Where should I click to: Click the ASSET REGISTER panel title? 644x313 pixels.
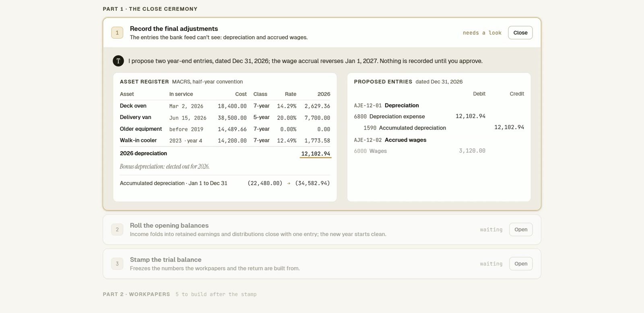click(x=144, y=82)
